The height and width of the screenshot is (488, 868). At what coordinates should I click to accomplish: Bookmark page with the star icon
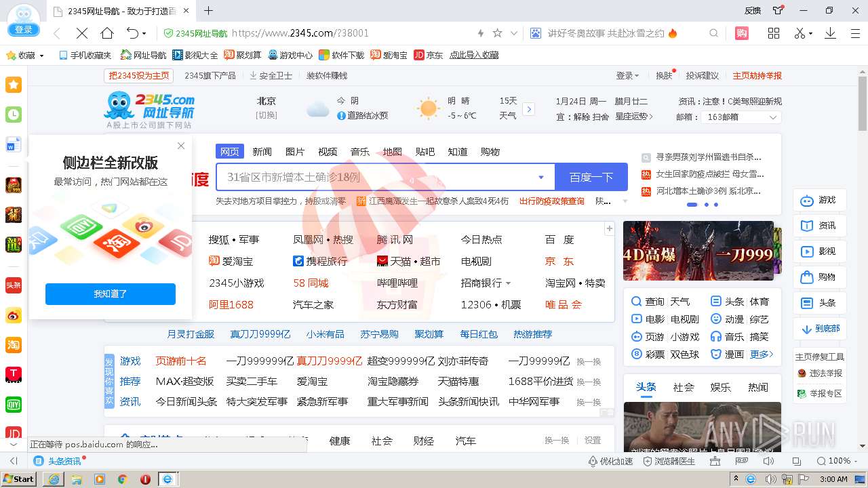[x=497, y=33]
